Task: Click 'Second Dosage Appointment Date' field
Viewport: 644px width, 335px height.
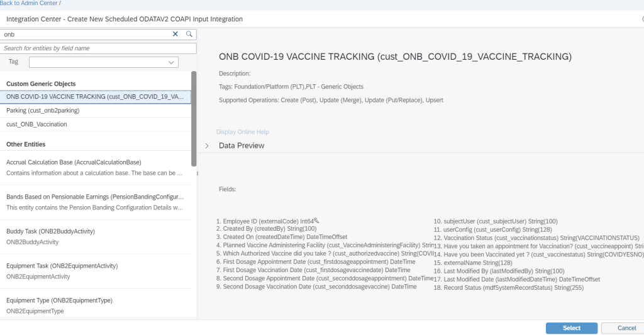Action: (x=325, y=278)
